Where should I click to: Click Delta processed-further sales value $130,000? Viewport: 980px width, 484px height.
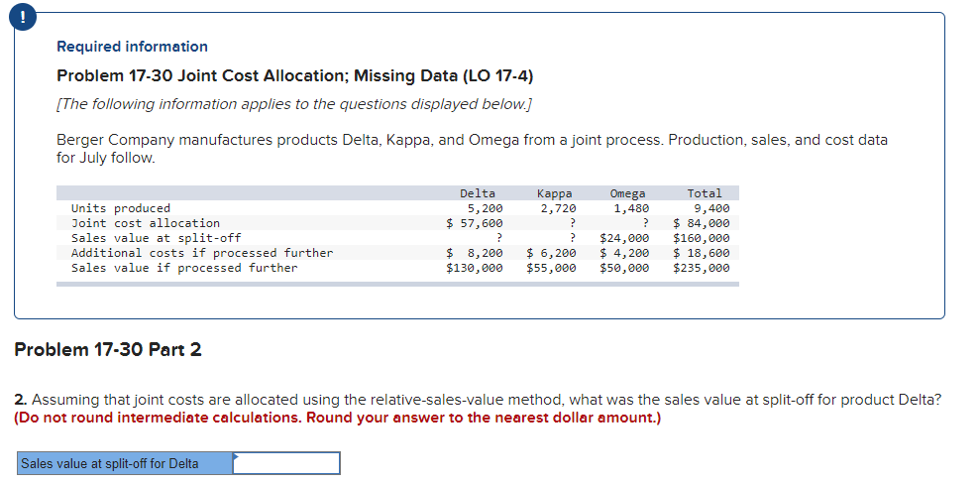pos(475,268)
